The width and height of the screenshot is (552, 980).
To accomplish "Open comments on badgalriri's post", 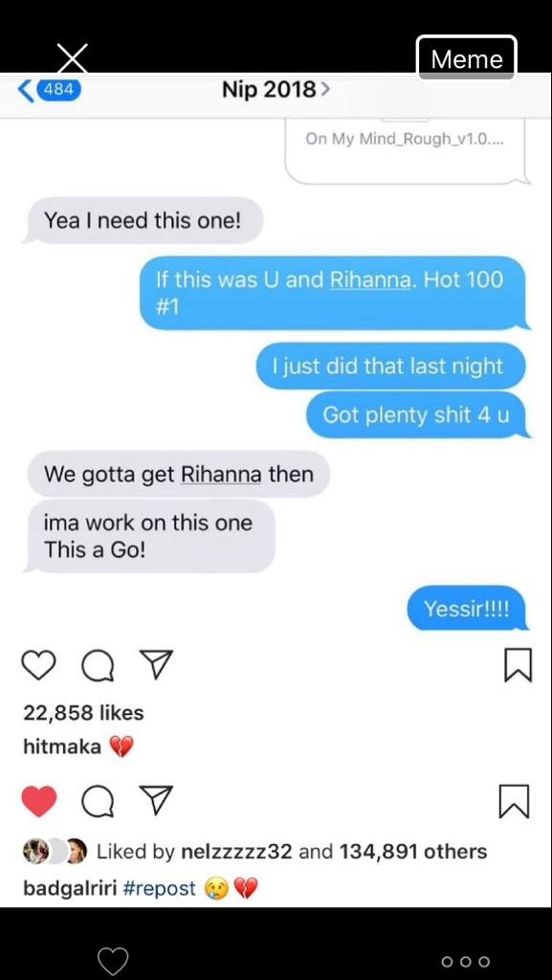I will [x=98, y=803].
